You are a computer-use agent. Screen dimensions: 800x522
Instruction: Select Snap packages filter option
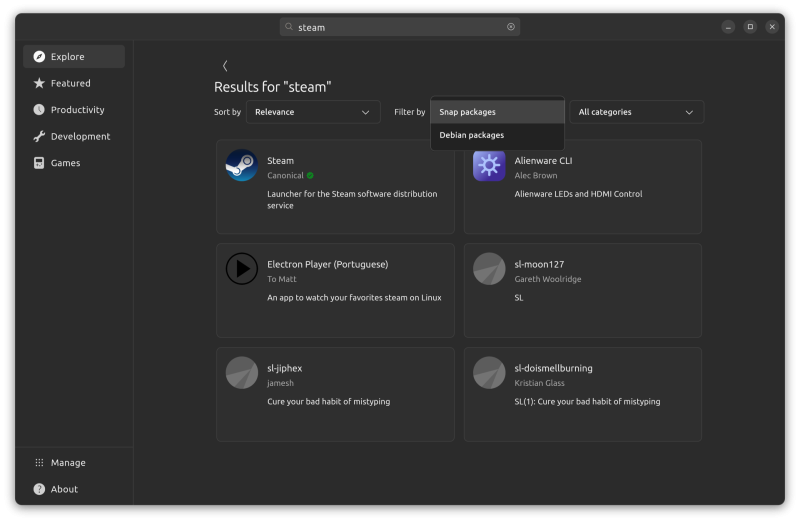click(x=497, y=112)
